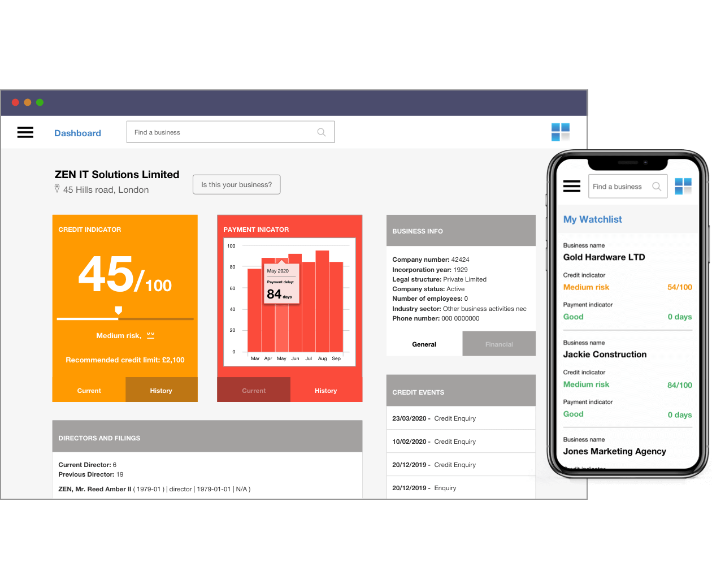712x588 pixels.
Task: Select General tab in Business Info
Action: tap(424, 344)
